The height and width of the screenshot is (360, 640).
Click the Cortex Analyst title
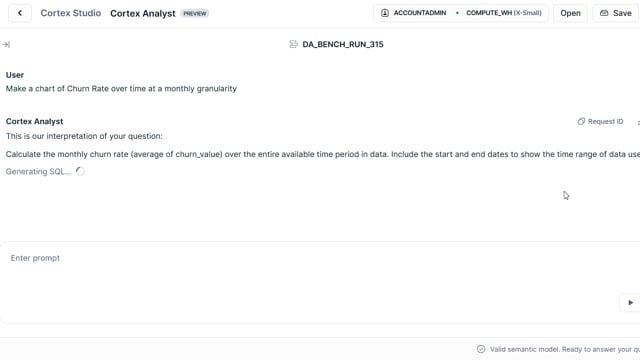pos(142,13)
